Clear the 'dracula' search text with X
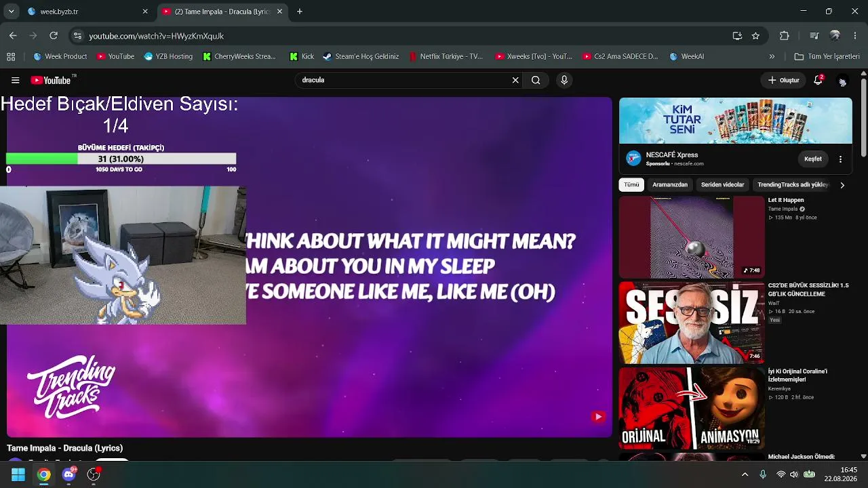 515,80
